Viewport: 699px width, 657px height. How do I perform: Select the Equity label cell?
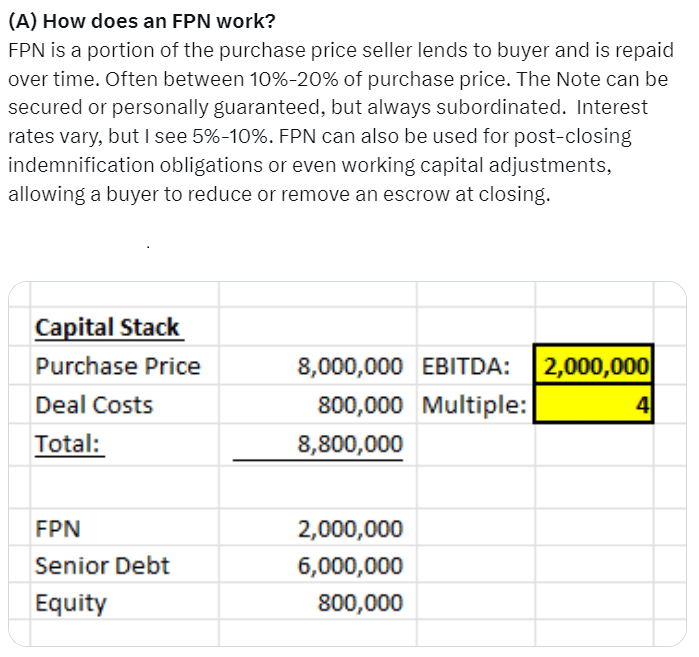124,601
